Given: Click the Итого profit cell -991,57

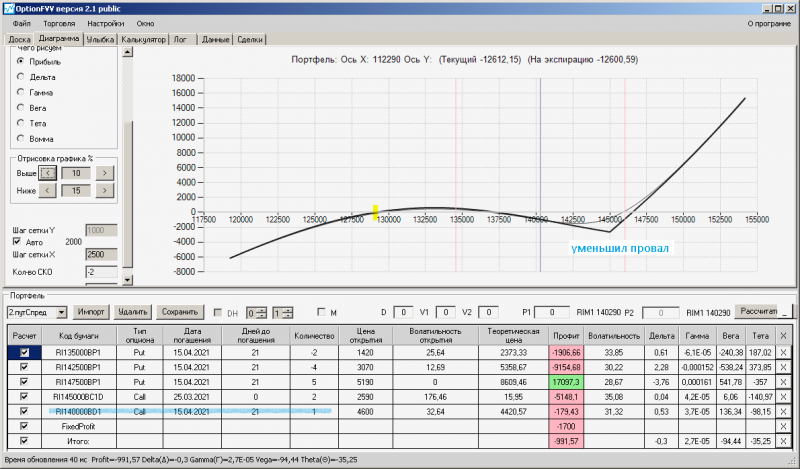Looking at the screenshot, I should point(566,441).
